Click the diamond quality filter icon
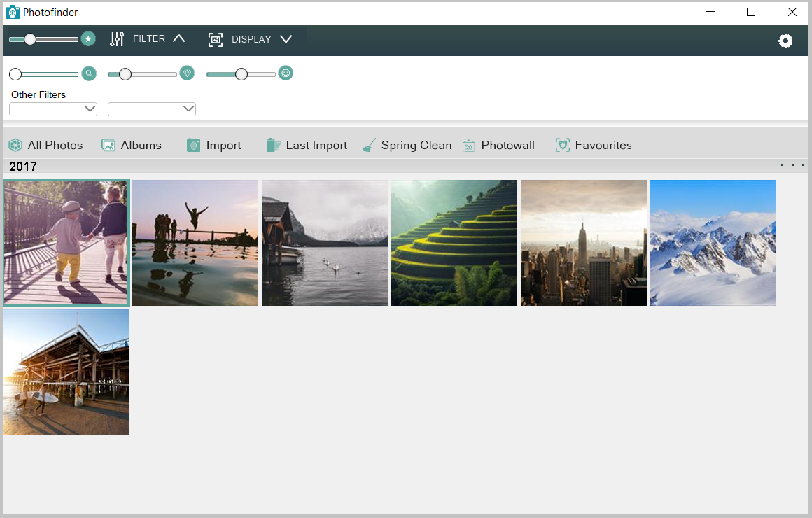Viewport: 812px width, 518px height. click(x=186, y=73)
